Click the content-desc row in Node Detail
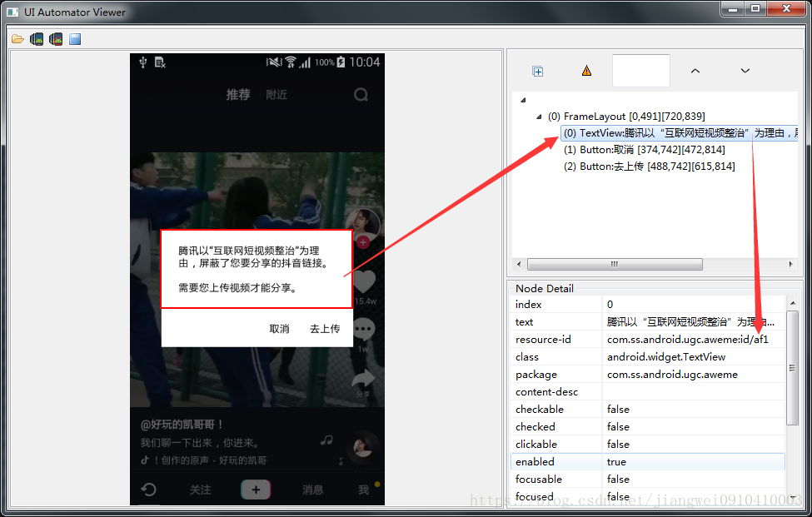This screenshot has height=517, width=812. point(648,392)
